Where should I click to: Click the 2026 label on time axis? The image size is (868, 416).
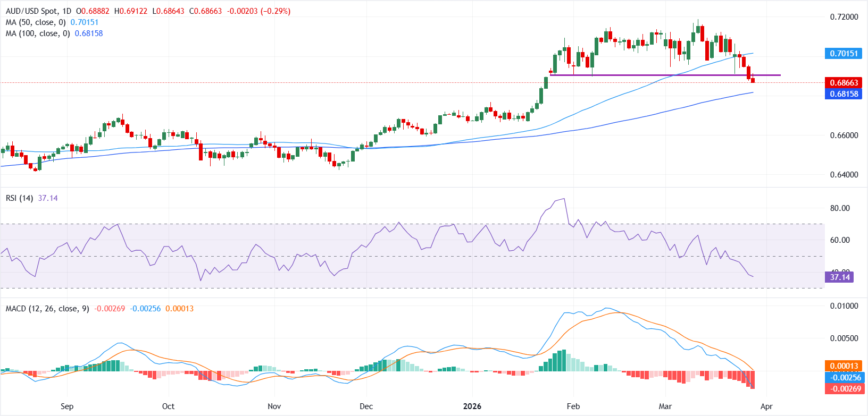coord(472,406)
